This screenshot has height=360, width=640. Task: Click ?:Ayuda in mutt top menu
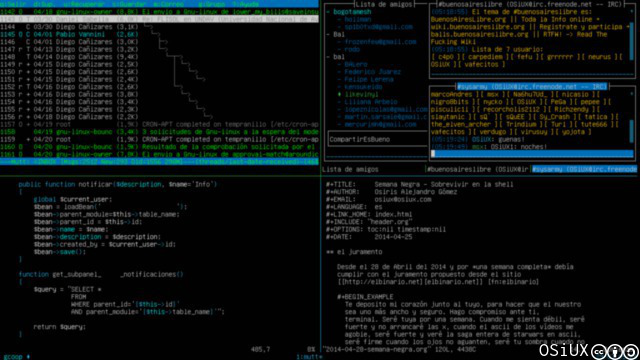(x=245, y=4)
